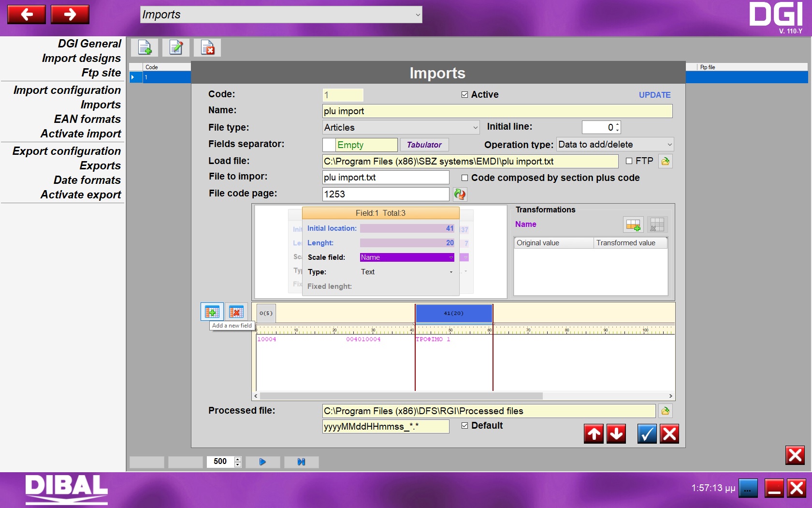Click the play next page icon
This screenshot has height=508, width=812.
pyautogui.click(x=262, y=462)
